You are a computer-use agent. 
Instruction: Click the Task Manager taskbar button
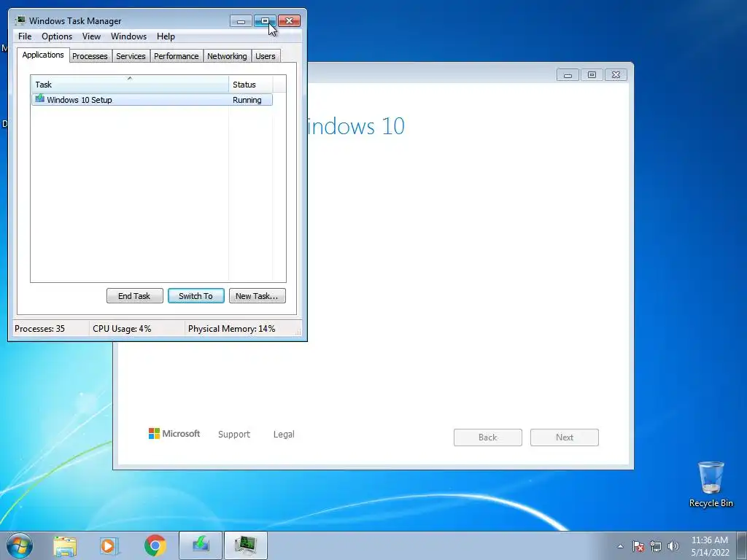click(245, 545)
